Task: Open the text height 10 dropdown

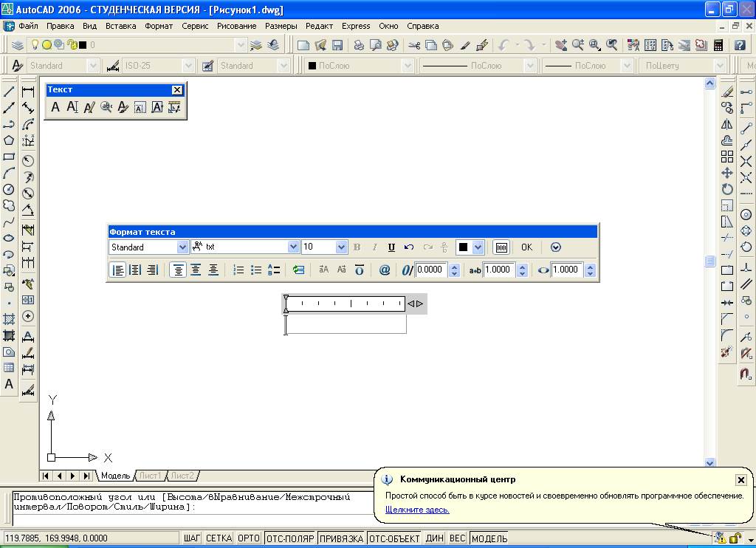Action: (x=341, y=247)
